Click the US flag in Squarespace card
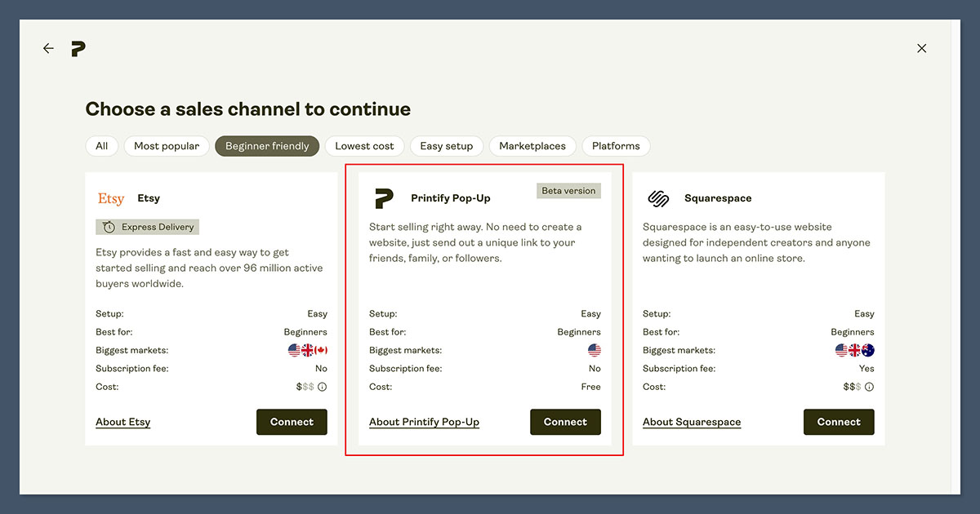980x514 pixels. pos(842,351)
